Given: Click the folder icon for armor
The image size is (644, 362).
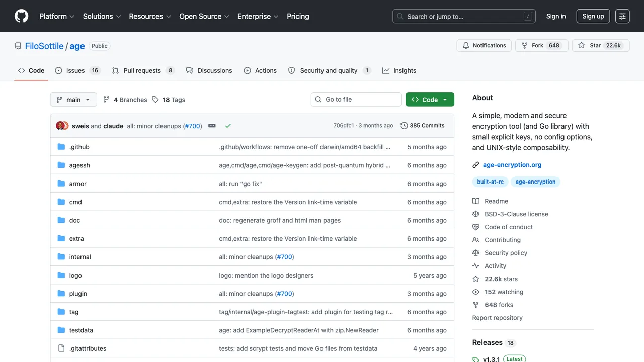Looking at the screenshot, I should pos(61,184).
